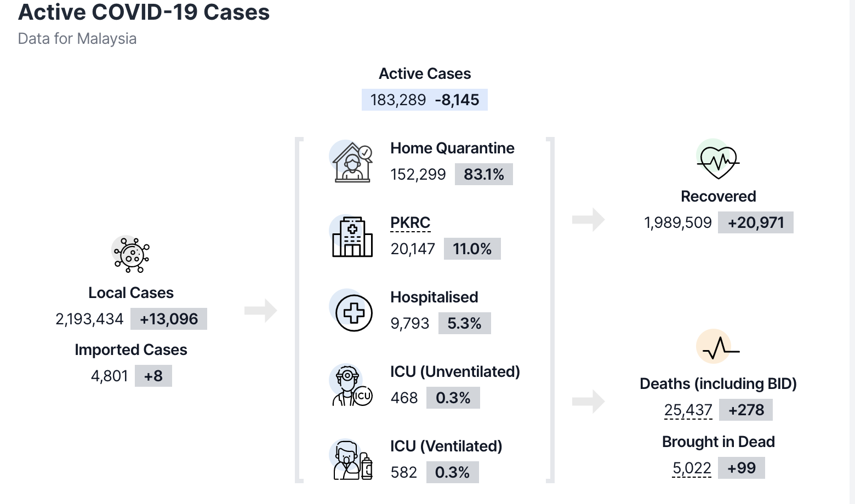Click the Hospitalised medical cross icon
Viewport: 855px width, 504px height.
(x=354, y=313)
